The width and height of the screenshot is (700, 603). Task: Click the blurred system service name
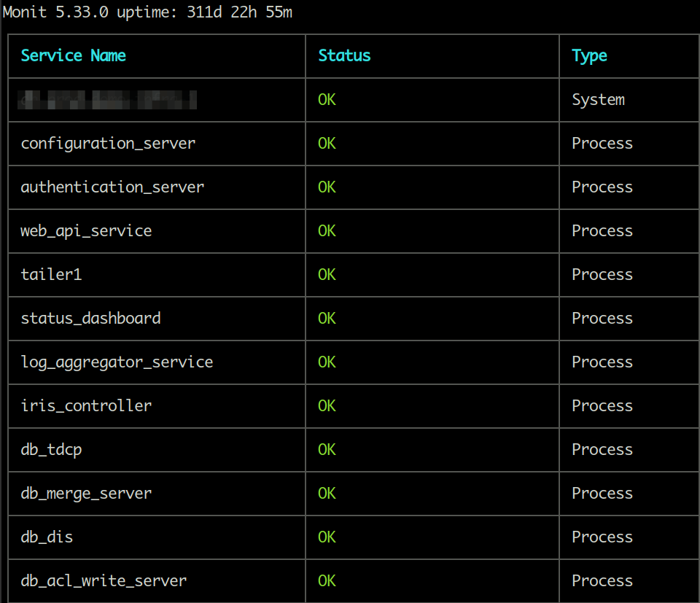point(108,100)
